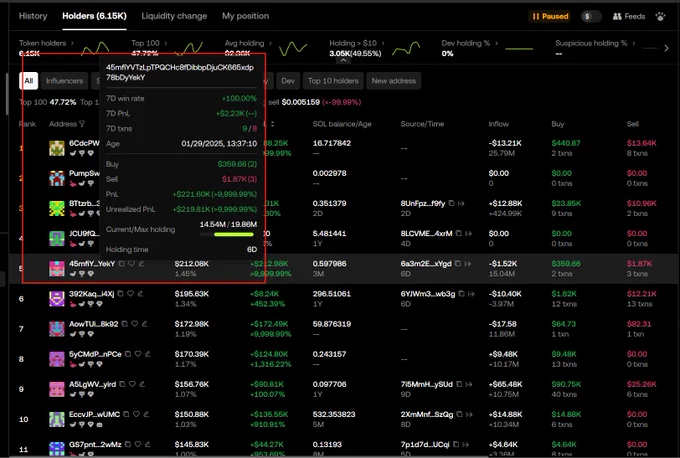Edit label for 45mfiY...YekY pencil icon

[141, 264]
